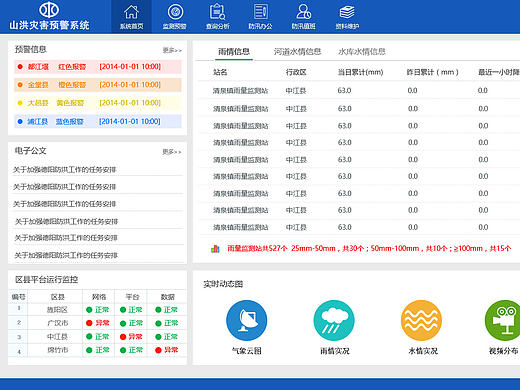
Task: Open 蒲江县 蓝色预警 entry
Action: [98, 121]
